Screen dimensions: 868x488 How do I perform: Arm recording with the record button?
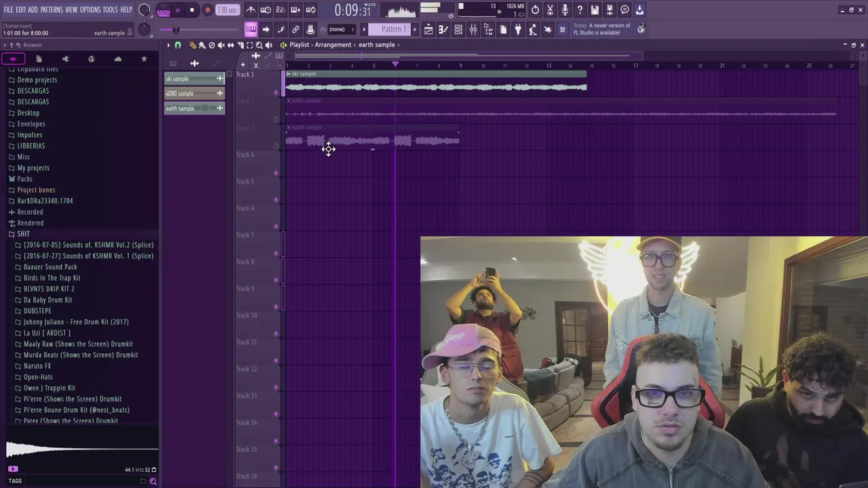[208, 10]
